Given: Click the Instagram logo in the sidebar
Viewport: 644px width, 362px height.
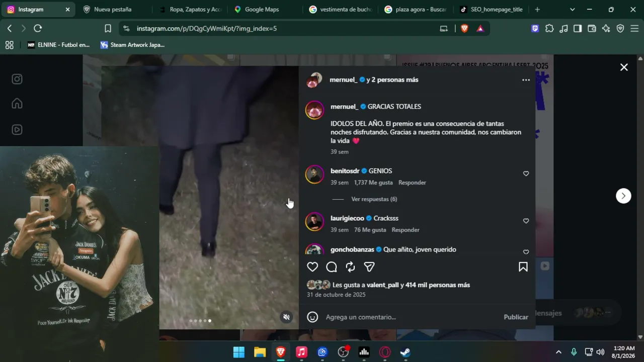Looking at the screenshot, I should point(17,79).
